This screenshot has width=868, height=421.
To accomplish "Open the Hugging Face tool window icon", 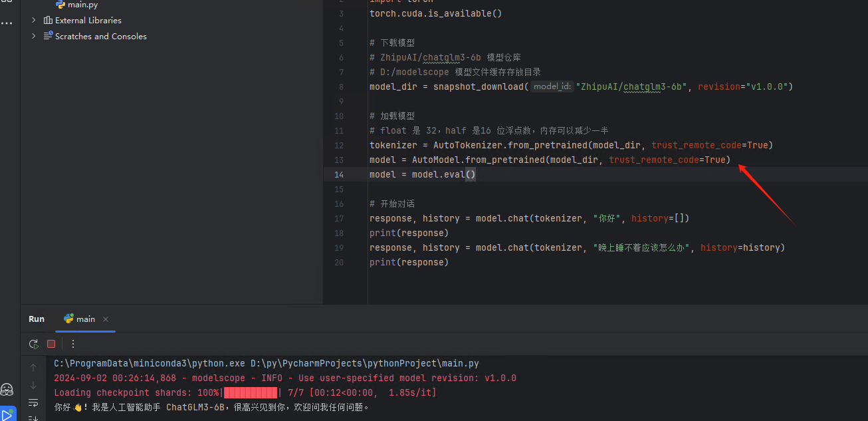I will click(x=7, y=389).
